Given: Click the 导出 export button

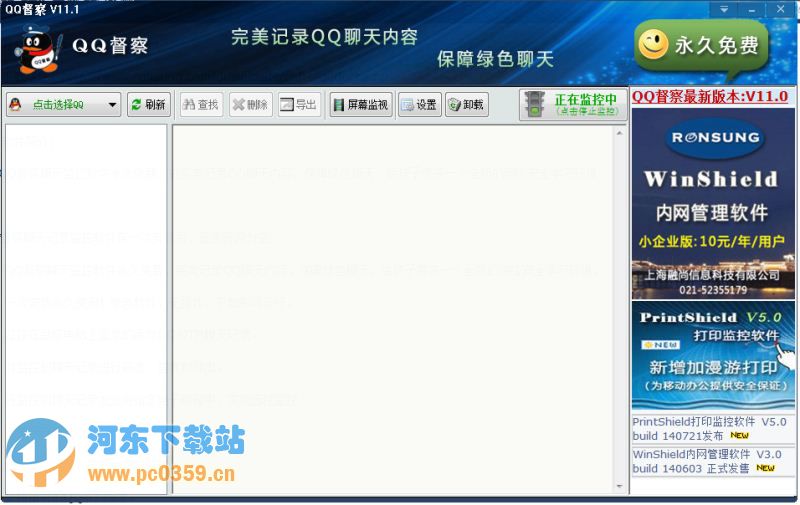Looking at the screenshot, I should (299, 105).
